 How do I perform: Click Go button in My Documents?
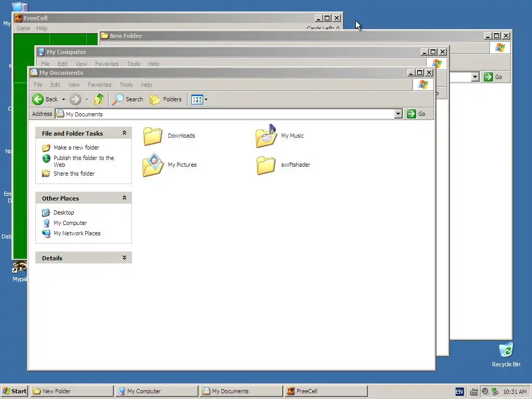coord(416,114)
